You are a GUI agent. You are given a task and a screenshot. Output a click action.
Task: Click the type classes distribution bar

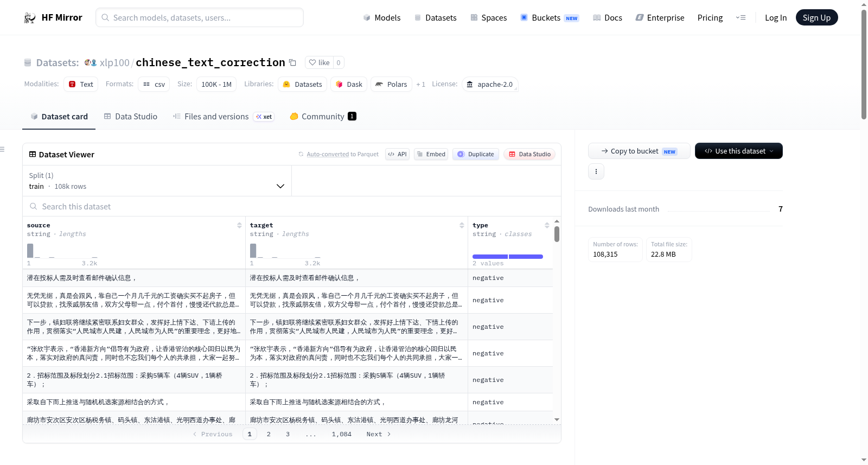click(508, 256)
